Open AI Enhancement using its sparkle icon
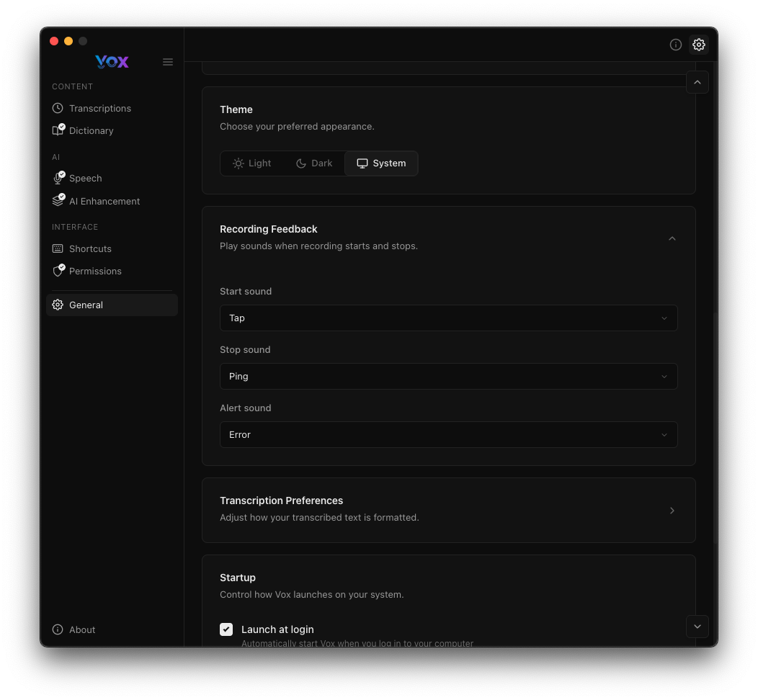This screenshot has width=758, height=700. [58, 201]
